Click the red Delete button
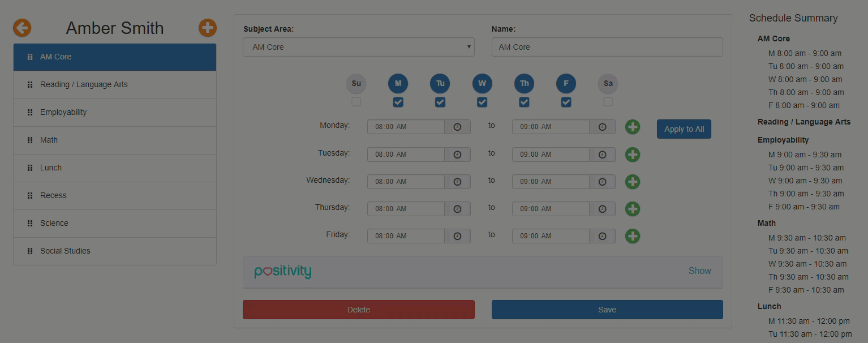Screen dimensions: 868x343 tap(359, 310)
